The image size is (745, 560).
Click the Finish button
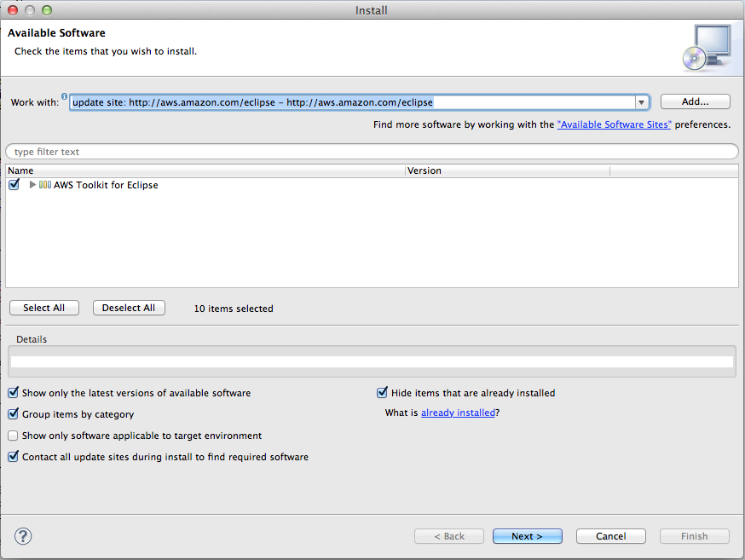coord(695,536)
